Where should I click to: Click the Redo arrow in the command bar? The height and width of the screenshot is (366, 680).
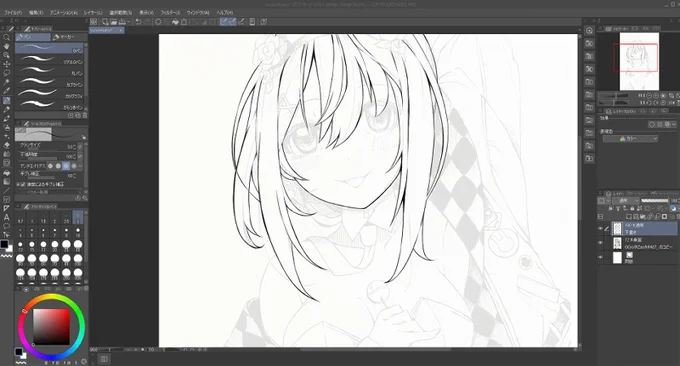coord(147,22)
